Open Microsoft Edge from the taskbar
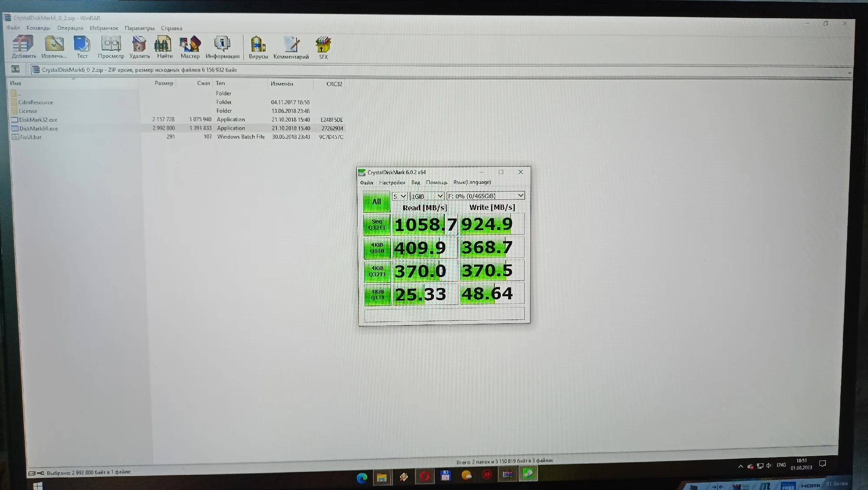The height and width of the screenshot is (490, 868). (x=362, y=478)
